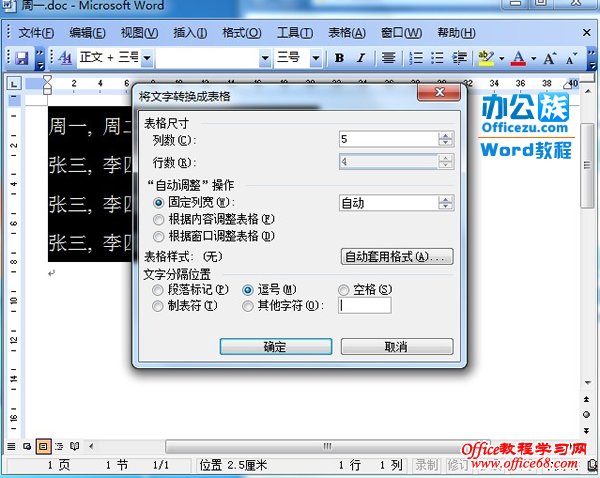600x478 pixels.
Task: Expand formatting toolbar options at right end
Action: click(x=592, y=59)
